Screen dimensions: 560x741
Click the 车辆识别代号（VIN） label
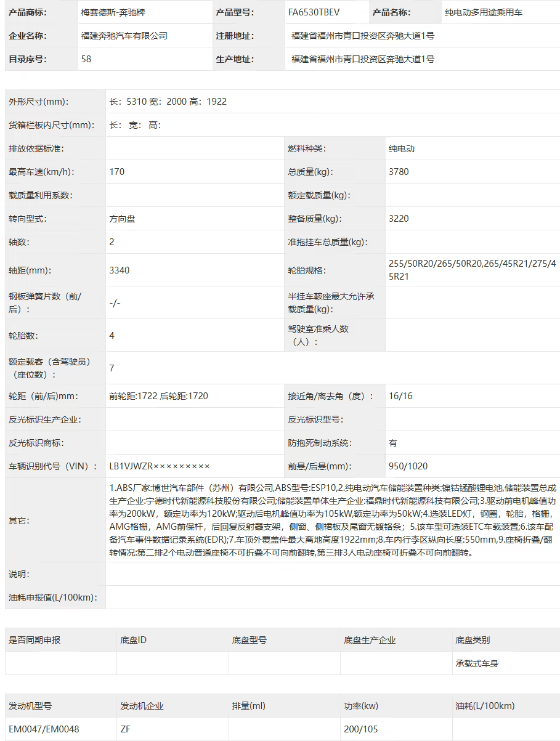[53, 466]
